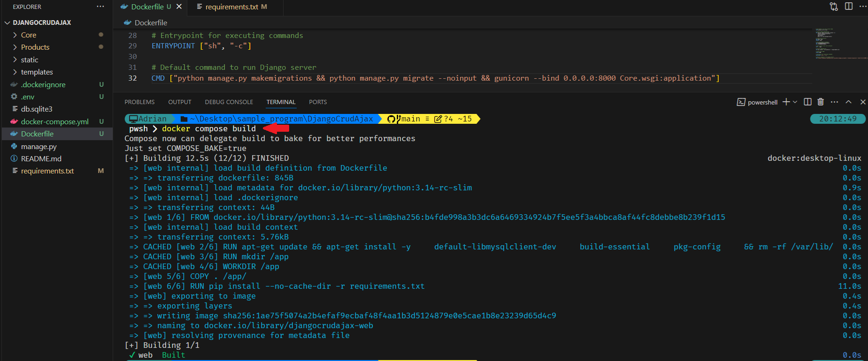The height and width of the screenshot is (361, 868).
Task: Switch to the PORTS panel tab
Action: 318,102
